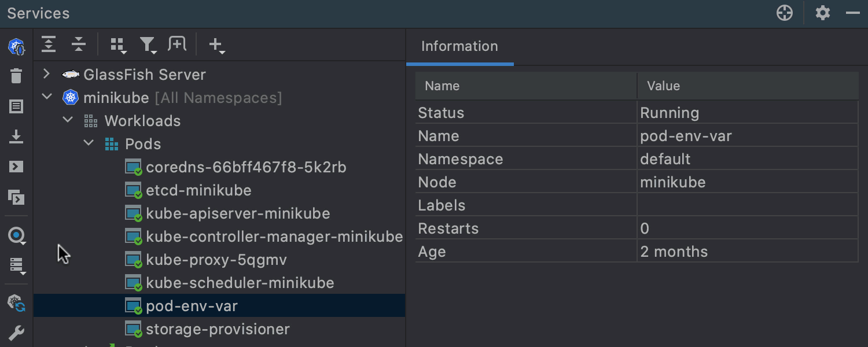
Task: Click the pod icon beside storage-provisioner
Action: coord(134,329)
